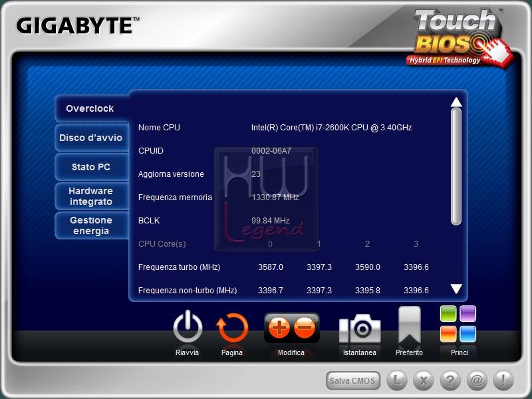The height and width of the screenshot is (399, 532).
Task: Click the orange Princi square
Action: tap(448, 334)
